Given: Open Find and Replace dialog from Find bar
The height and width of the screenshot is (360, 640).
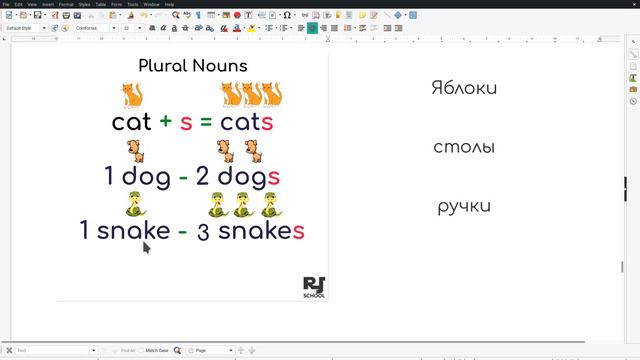Looking at the screenshot, I should click(x=177, y=350).
